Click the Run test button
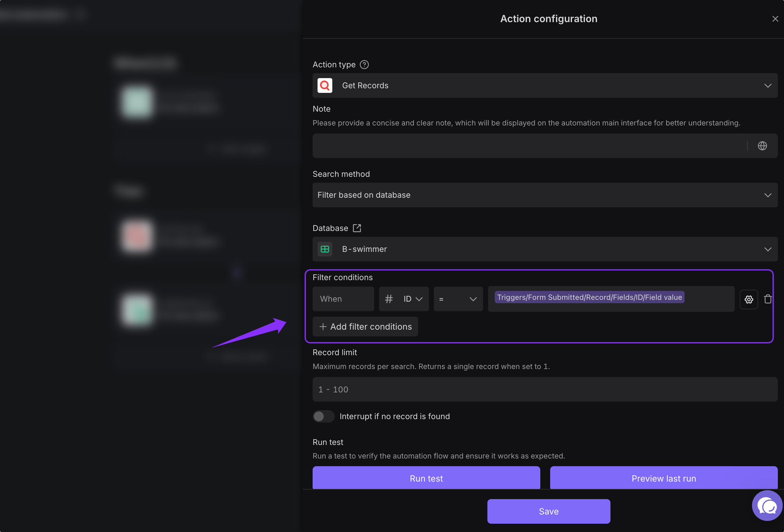Viewport: 784px width, 532px height. (426, 478)
